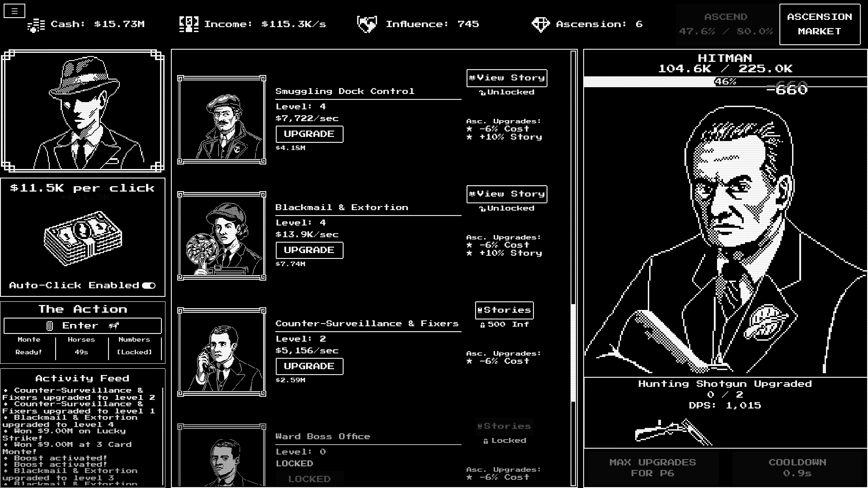Click the $13.9K/sec income text
Screen dimensions: 868x488
[x=307, y=235]
